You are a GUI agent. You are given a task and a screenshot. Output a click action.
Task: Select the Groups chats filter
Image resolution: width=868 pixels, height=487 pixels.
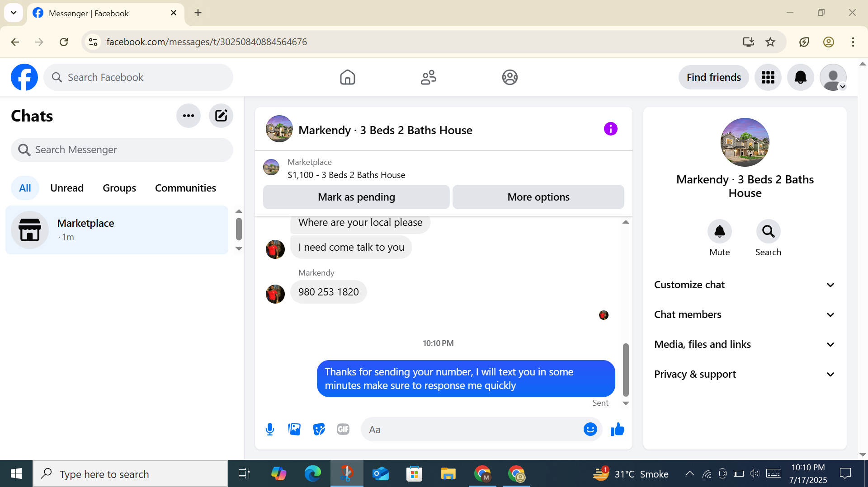click(x=119, y=188)
